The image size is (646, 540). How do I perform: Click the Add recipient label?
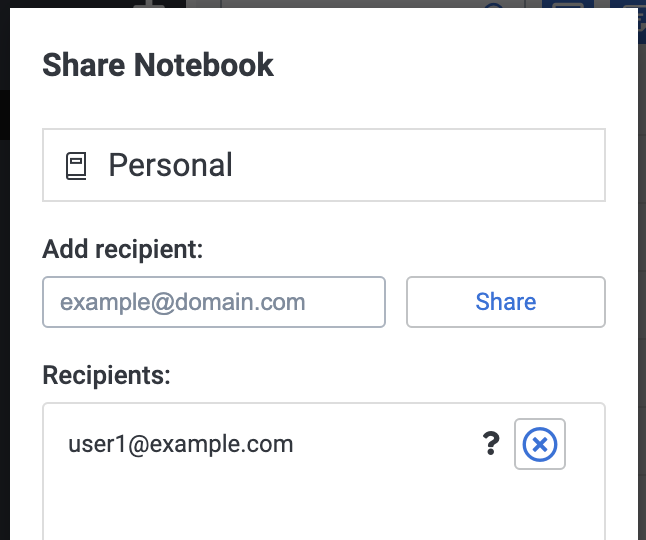[123, 249]
